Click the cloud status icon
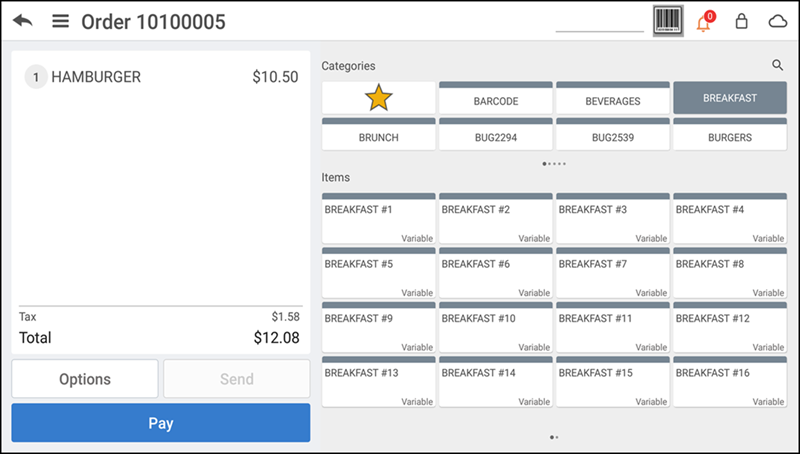The image size is (800, 454). pos(778,21)
